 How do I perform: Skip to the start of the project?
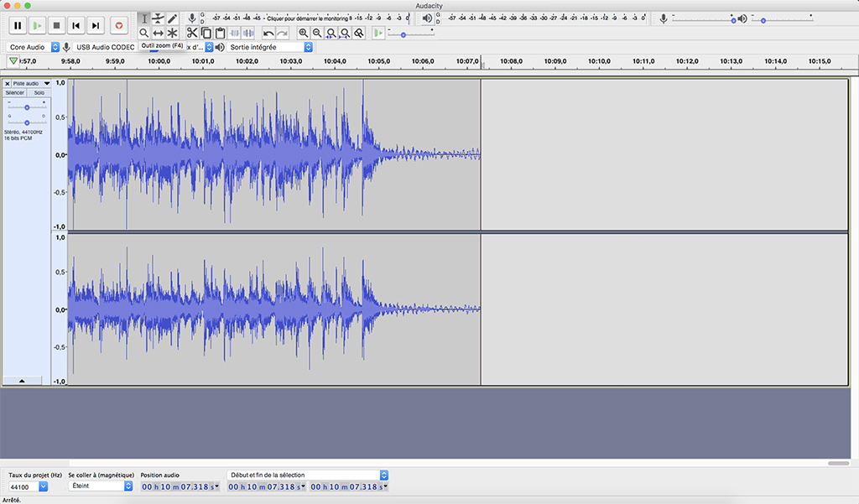(x=76, y=25)
